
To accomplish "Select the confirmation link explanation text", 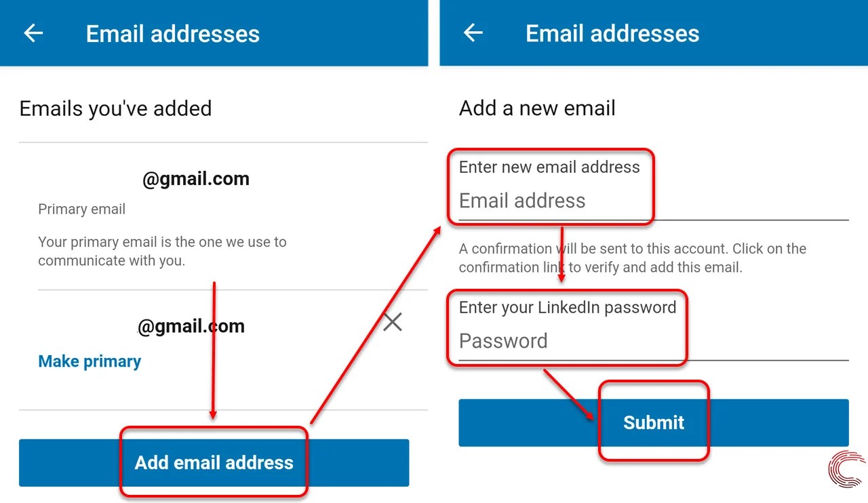I will point(631,258).
